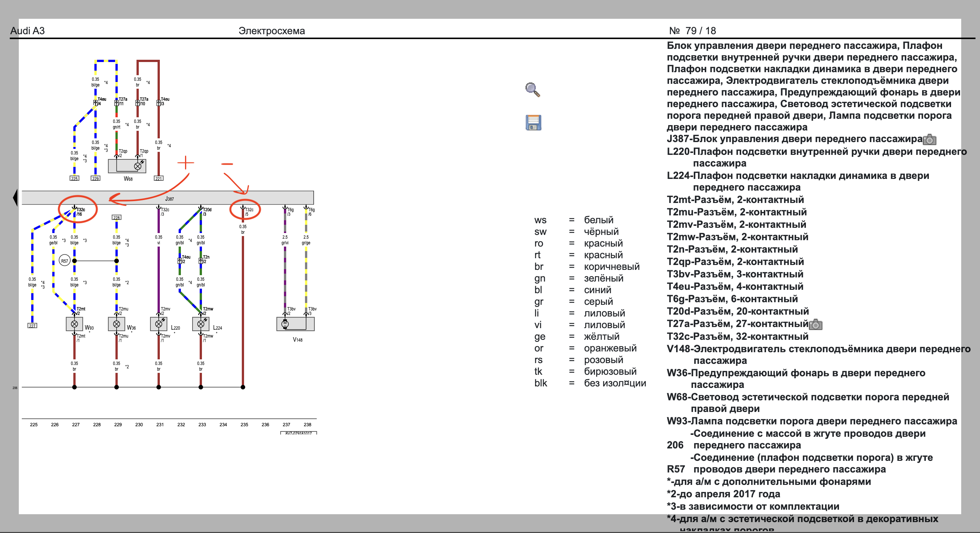Click the W36 warning lamp symbol

tap(117, 324)
